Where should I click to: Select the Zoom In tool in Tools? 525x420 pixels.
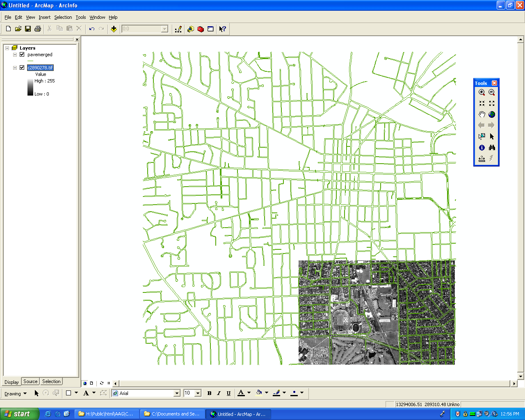tap(482, 93)
